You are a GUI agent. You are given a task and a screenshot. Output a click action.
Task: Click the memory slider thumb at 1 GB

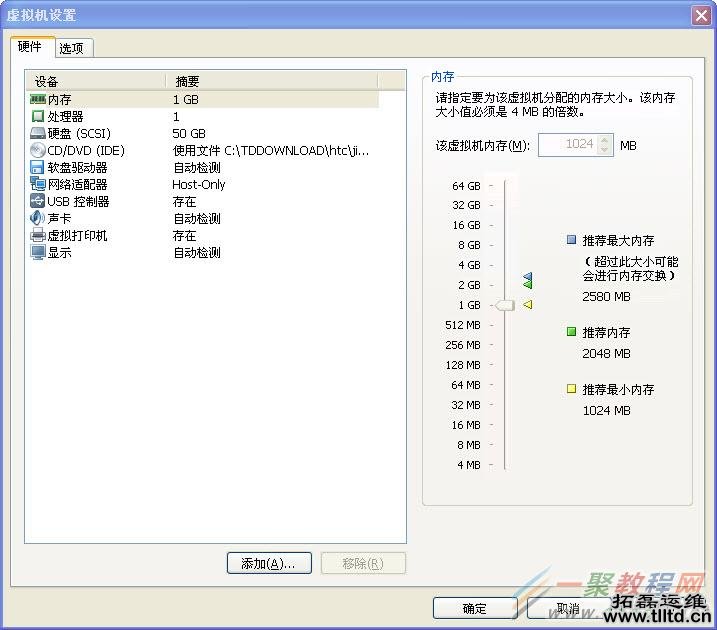tap(505, 305)
